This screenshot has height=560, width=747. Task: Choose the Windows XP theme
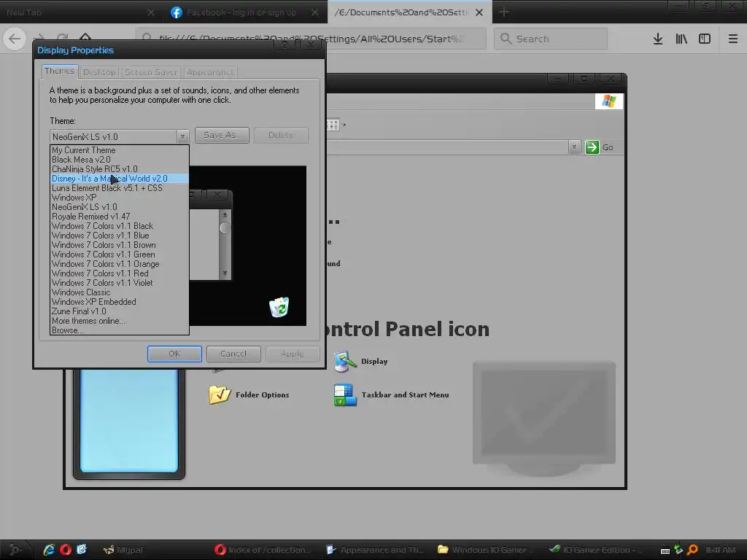[x=120, y=198]
